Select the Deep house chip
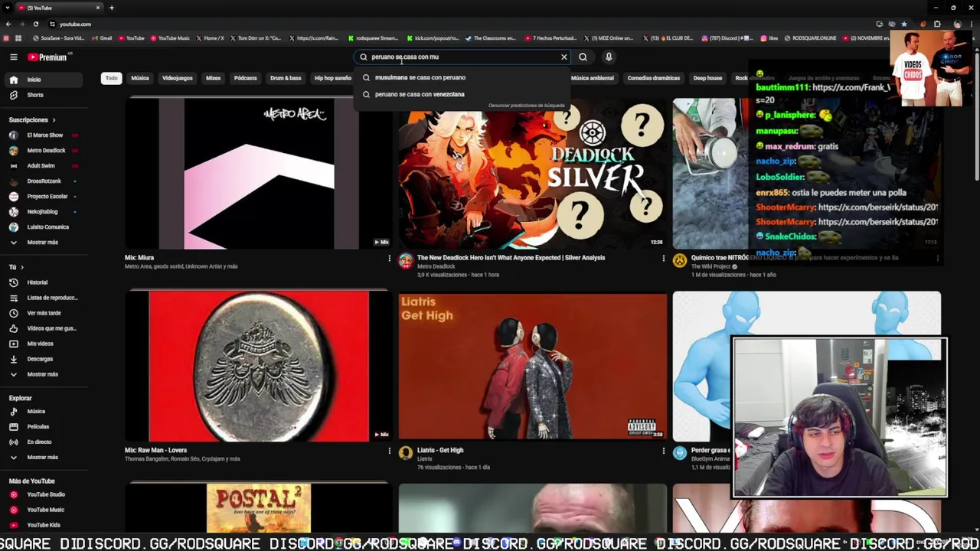The width and height of the screenshot is (980, 551). pyautogui.click(x=707, y=78)
